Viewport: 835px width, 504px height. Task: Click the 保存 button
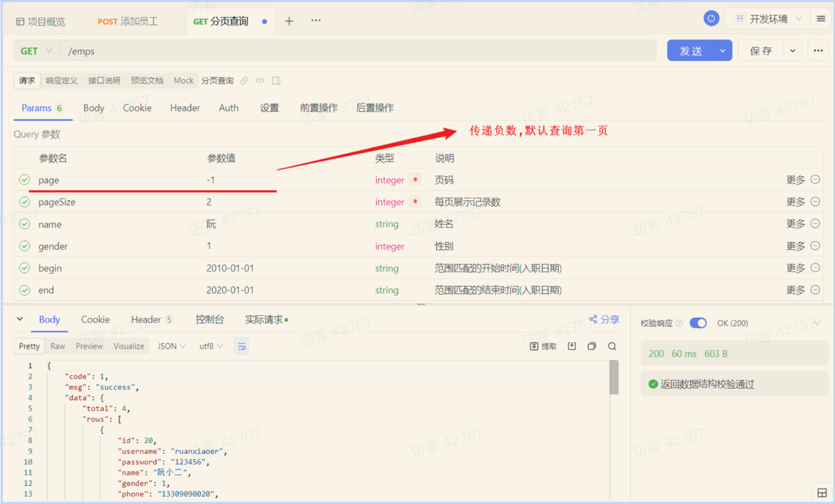pyautogui.click(x=761, y=51)
